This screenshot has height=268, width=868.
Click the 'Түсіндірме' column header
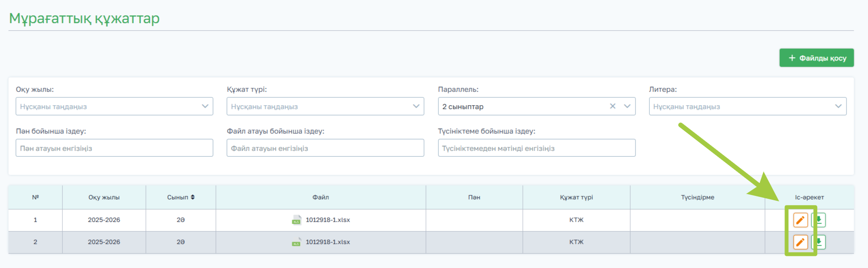pyautogui.click(x=698, y=197)
